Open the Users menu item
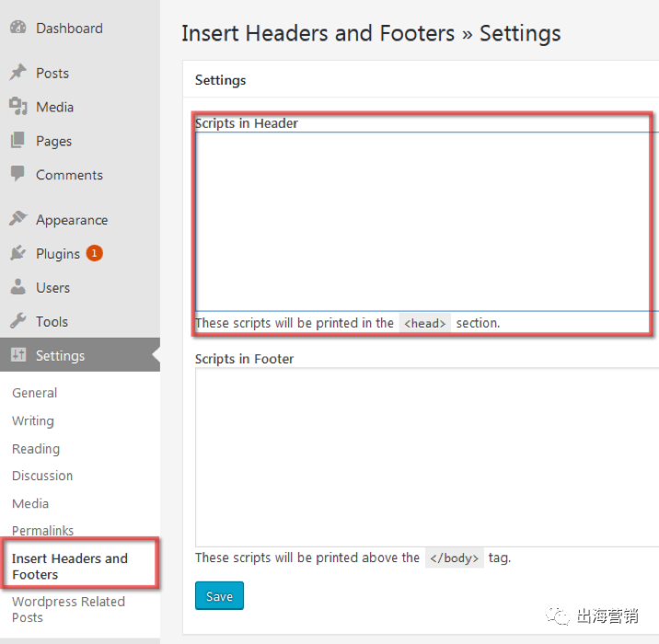659x644 pixels. point(53,288)
